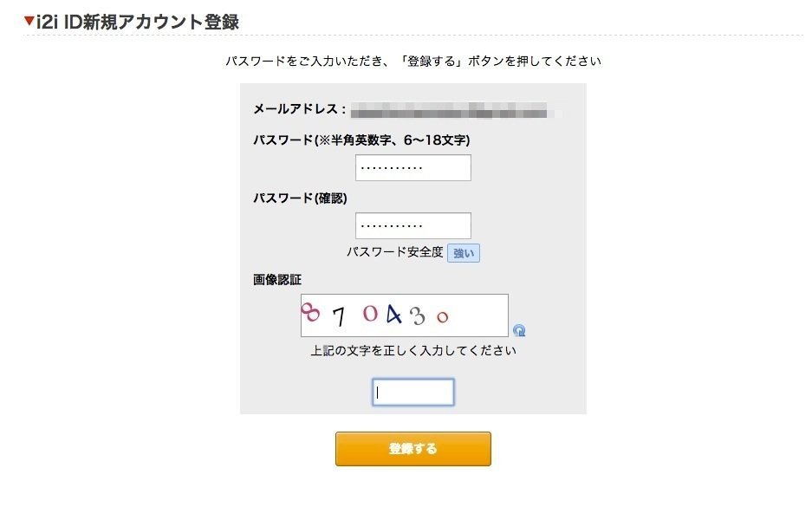Screen dimensions: 812x520
Task: Click the パスワード(確認) label
Action: point(300,198)
